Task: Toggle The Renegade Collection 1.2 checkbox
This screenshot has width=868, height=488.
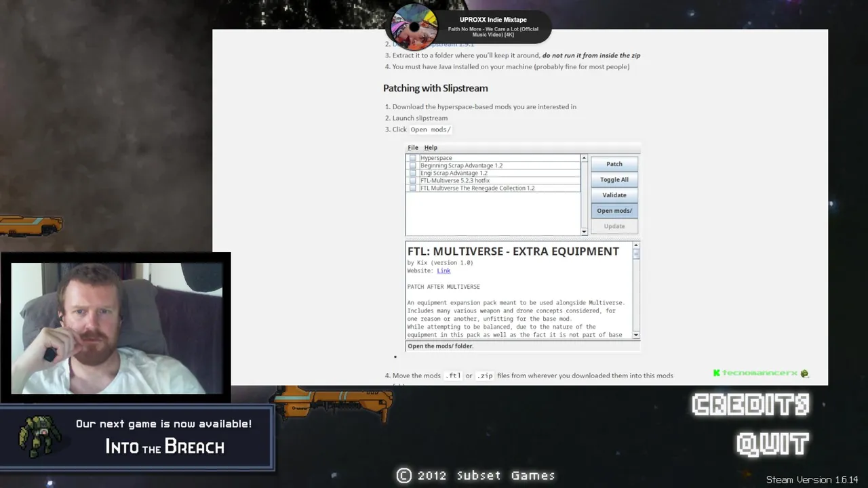Action: click(x=412, y=188)
